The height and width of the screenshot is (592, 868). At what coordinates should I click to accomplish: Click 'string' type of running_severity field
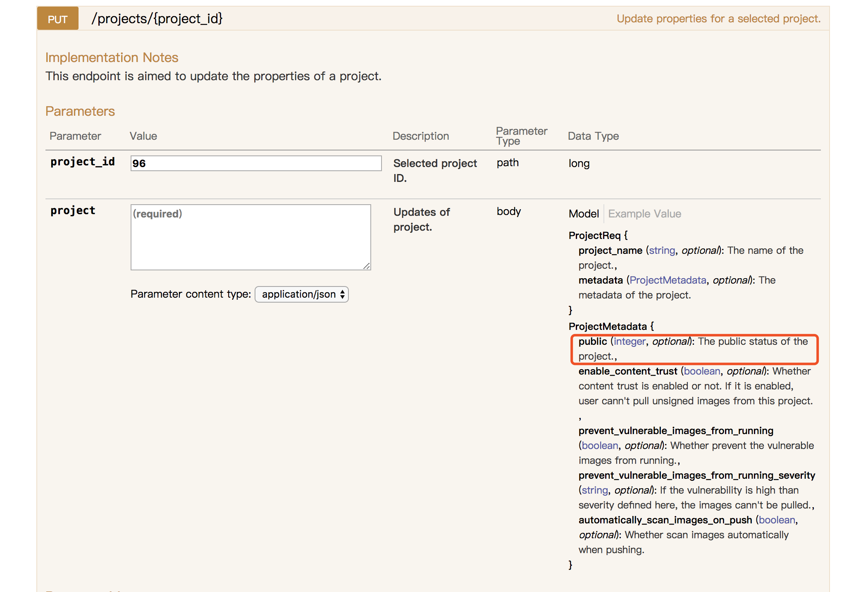(x=595, y=490)
